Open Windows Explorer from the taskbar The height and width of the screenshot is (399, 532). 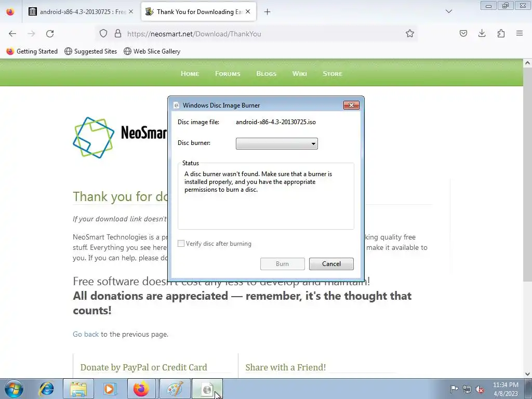[78, 389]
